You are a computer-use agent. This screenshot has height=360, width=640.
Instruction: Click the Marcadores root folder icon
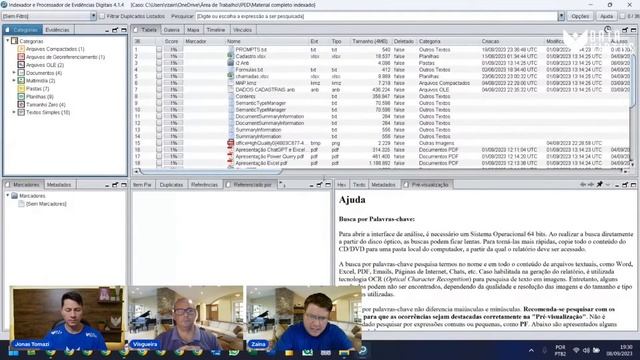pos(14,196)
